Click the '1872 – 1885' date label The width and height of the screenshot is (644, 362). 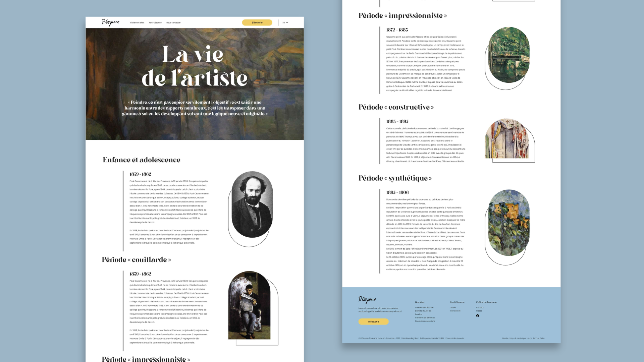397,30
